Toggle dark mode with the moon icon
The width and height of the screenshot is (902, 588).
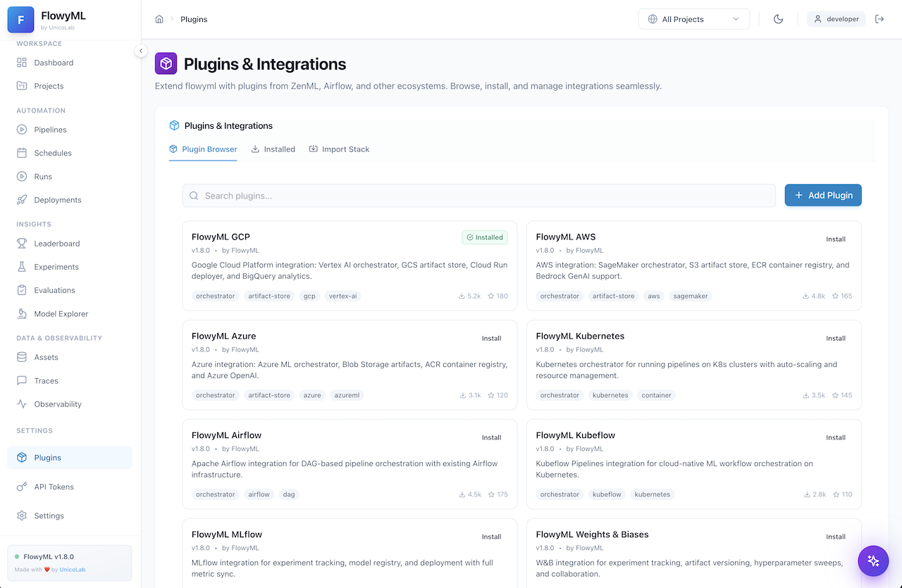pyautogui.click(x=778, y=19)
